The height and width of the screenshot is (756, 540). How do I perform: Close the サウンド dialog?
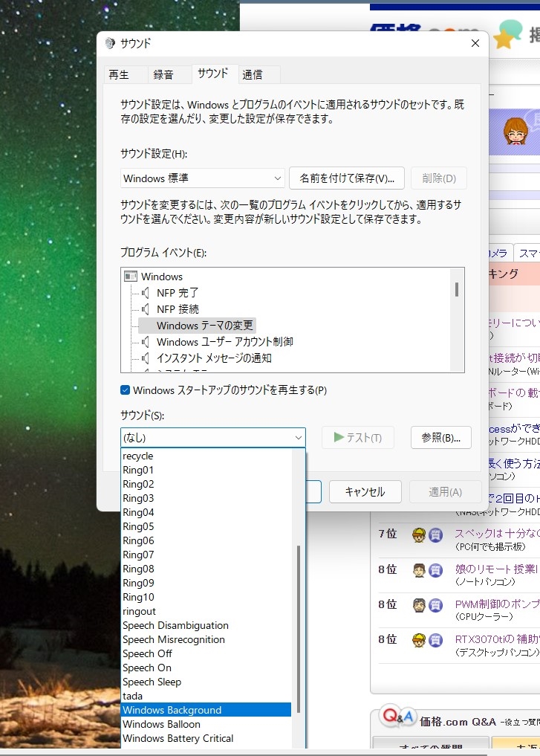[x=475, y=43]
